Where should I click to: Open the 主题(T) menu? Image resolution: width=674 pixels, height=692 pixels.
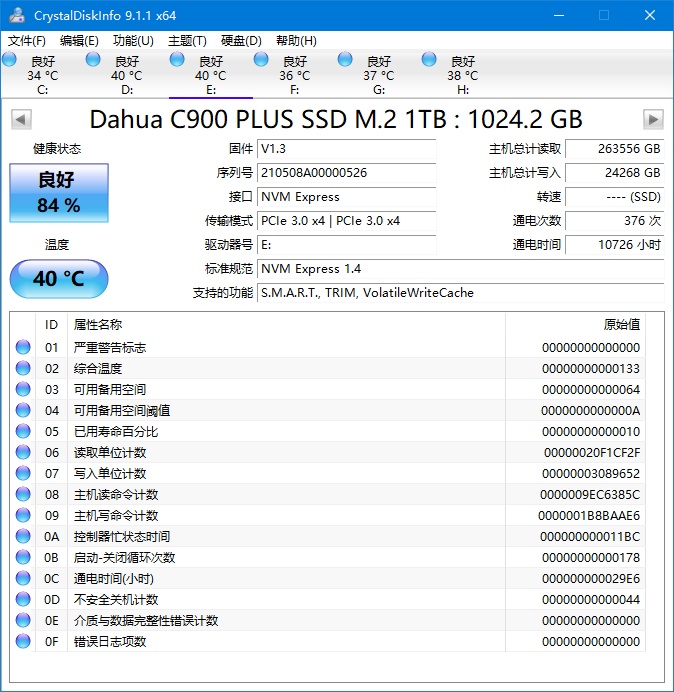(187, 41)
